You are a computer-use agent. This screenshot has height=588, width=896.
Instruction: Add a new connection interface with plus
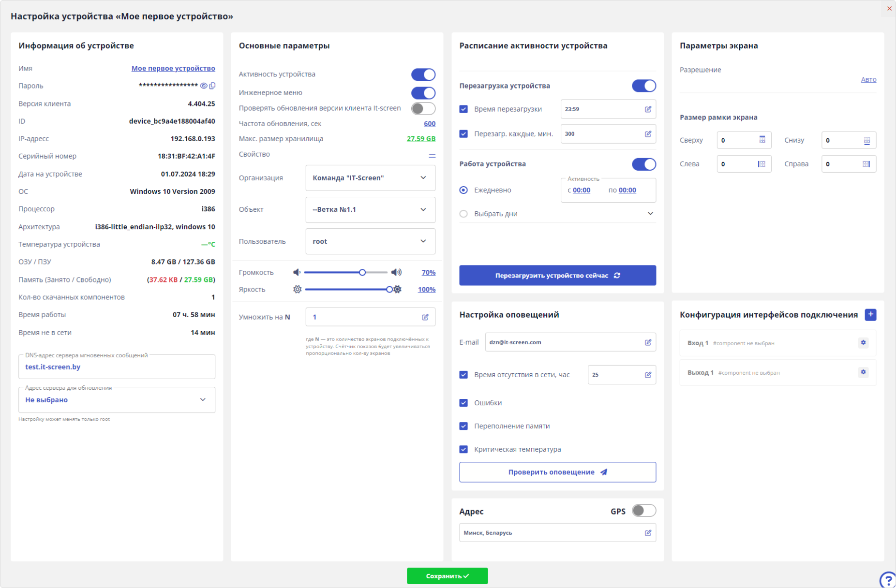(870, 315)
